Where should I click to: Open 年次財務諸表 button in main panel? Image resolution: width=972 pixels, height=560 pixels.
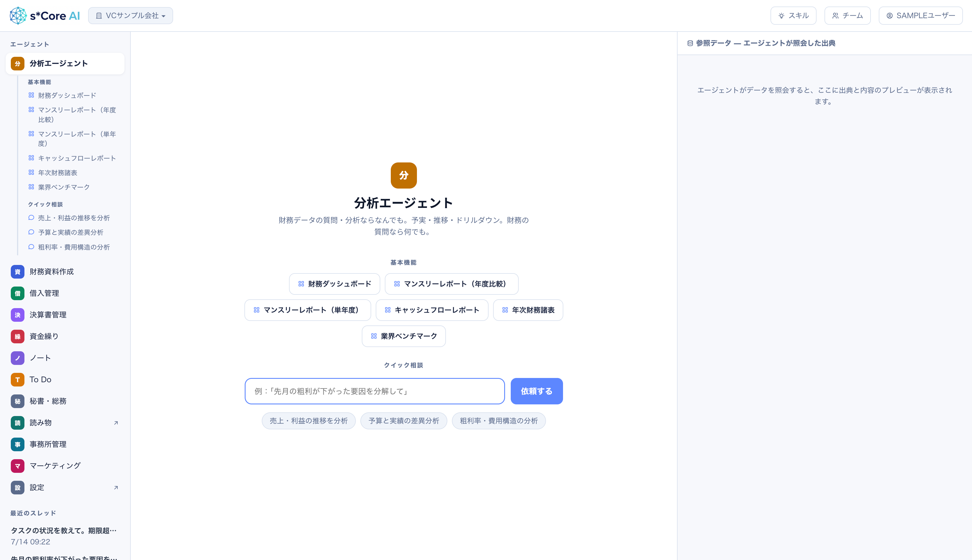pos(528,310)
